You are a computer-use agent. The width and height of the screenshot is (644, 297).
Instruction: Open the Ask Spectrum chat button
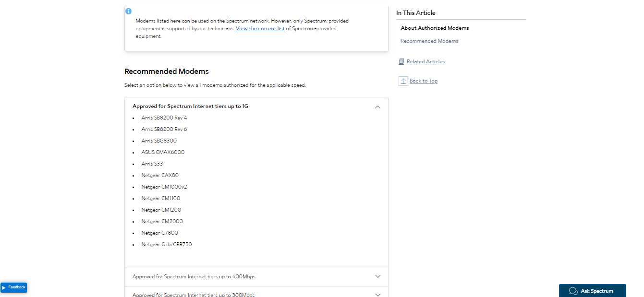(x=593, y=291)
